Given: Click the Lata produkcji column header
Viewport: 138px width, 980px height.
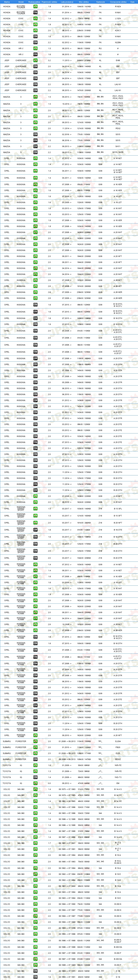Looking at the screenshot, I should tap(67, 2).
